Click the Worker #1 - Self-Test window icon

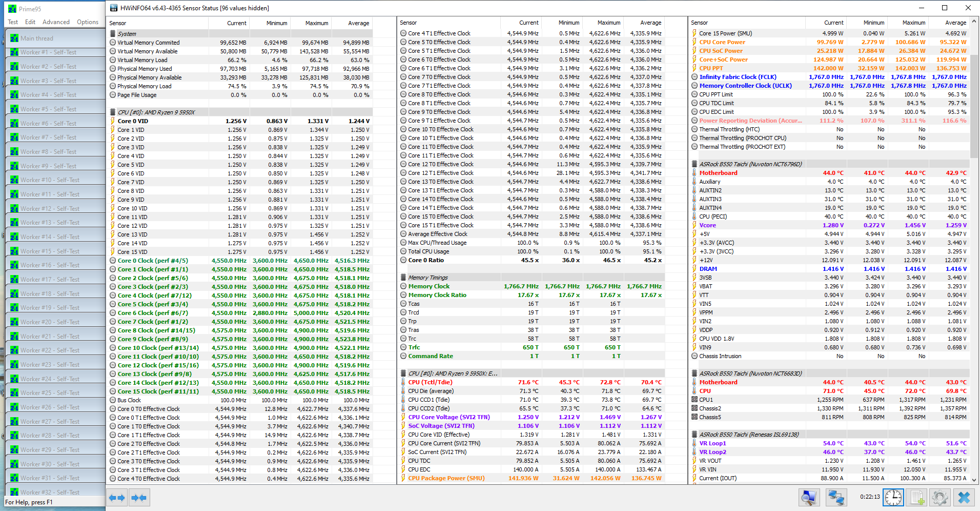(14, 52)
